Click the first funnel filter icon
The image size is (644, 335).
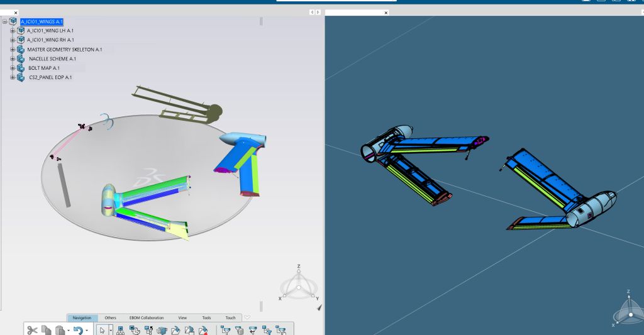coord(225,329)
